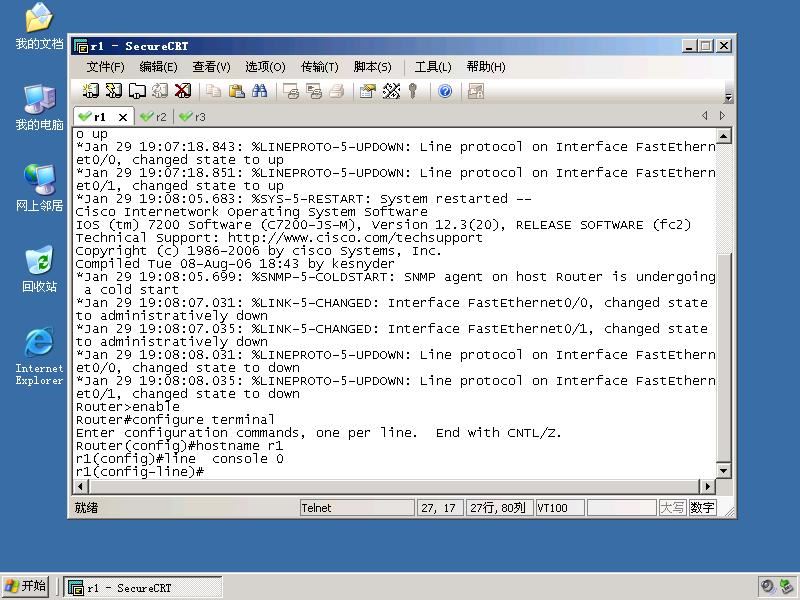
Task: Click the tab scroll right arrow
Action: tap(722, 116)
